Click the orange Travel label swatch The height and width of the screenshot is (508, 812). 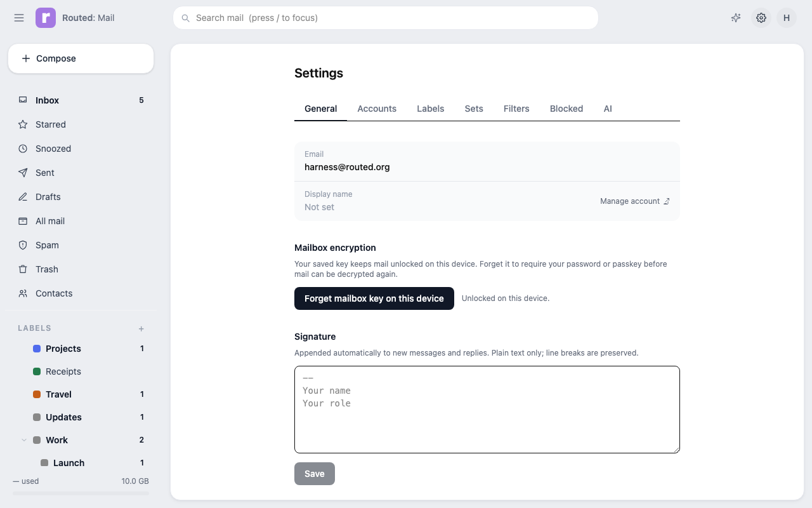pos(37,394)
